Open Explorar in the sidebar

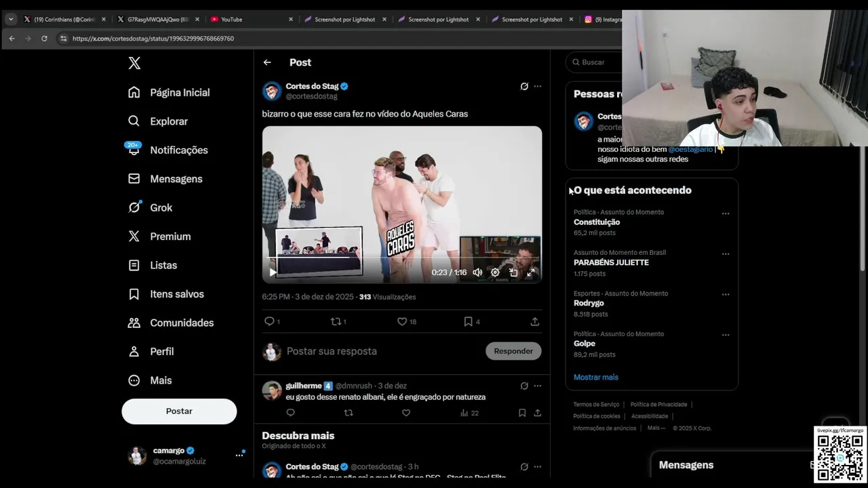coord(158,121)
